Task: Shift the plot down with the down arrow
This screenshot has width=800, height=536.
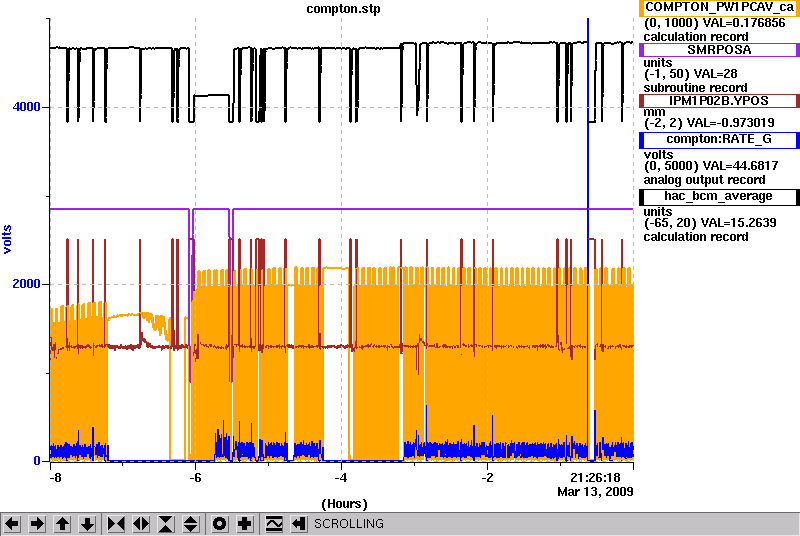Action: [x=87, y=524]
